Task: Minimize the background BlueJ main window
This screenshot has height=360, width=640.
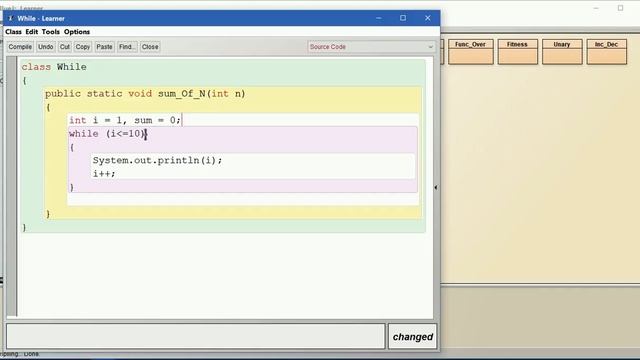Action: point(596,8)
